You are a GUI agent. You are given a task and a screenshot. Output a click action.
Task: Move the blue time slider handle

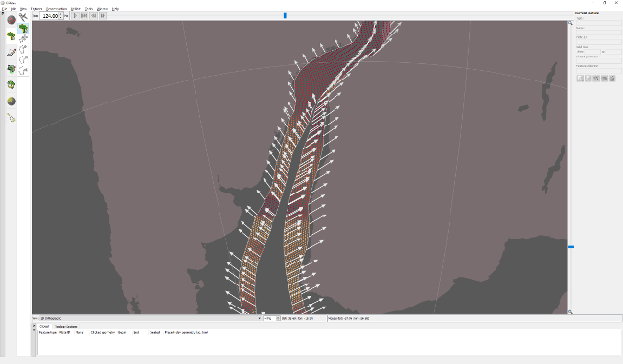click(x=285, y=16)
